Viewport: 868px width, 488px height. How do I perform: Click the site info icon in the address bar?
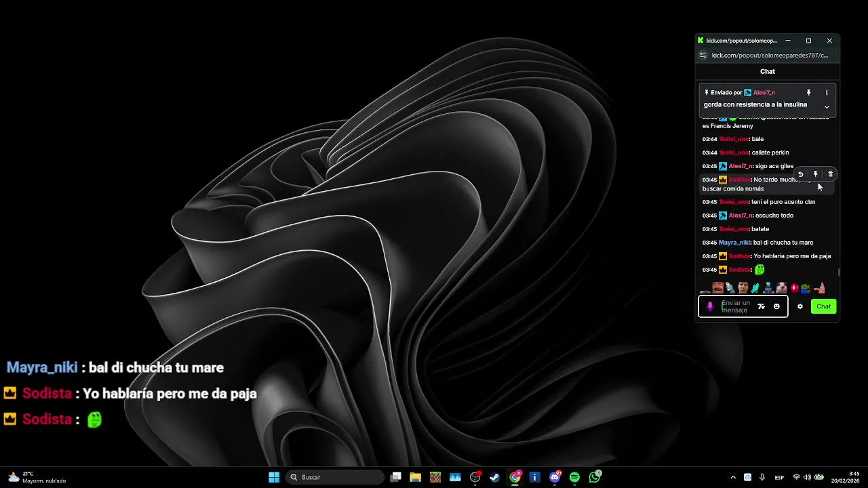703,56
